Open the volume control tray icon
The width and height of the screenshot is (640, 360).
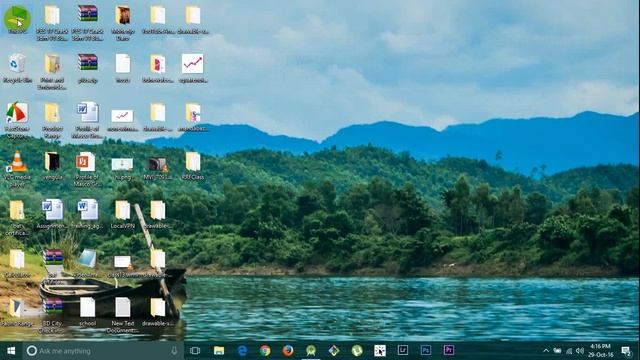(x=580, y=351)
